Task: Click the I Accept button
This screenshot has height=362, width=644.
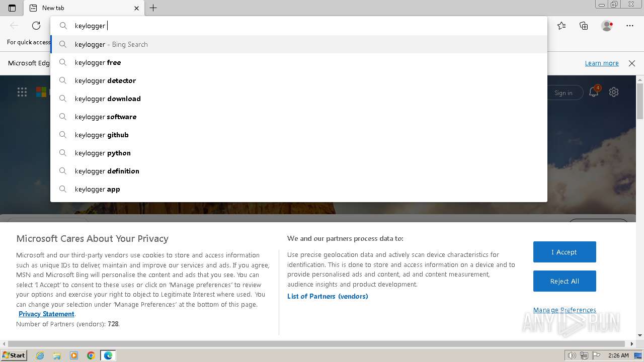Action: (x=565, y=252)
